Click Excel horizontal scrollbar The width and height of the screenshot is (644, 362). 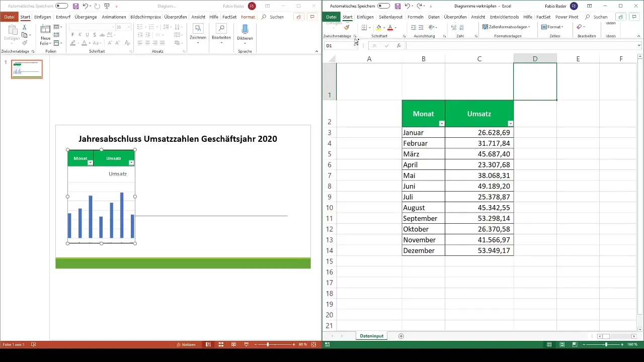(x=616, y=336)
